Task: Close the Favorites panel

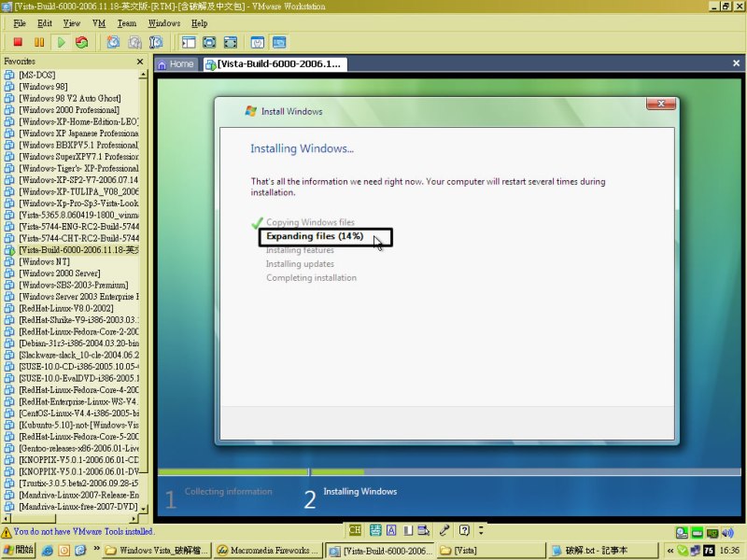Action: (x=139, y=62)
